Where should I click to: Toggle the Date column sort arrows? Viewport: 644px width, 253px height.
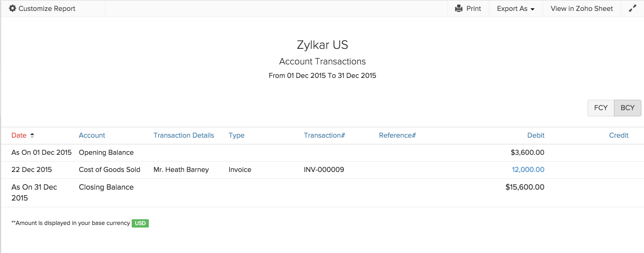[x=32, y=136]
